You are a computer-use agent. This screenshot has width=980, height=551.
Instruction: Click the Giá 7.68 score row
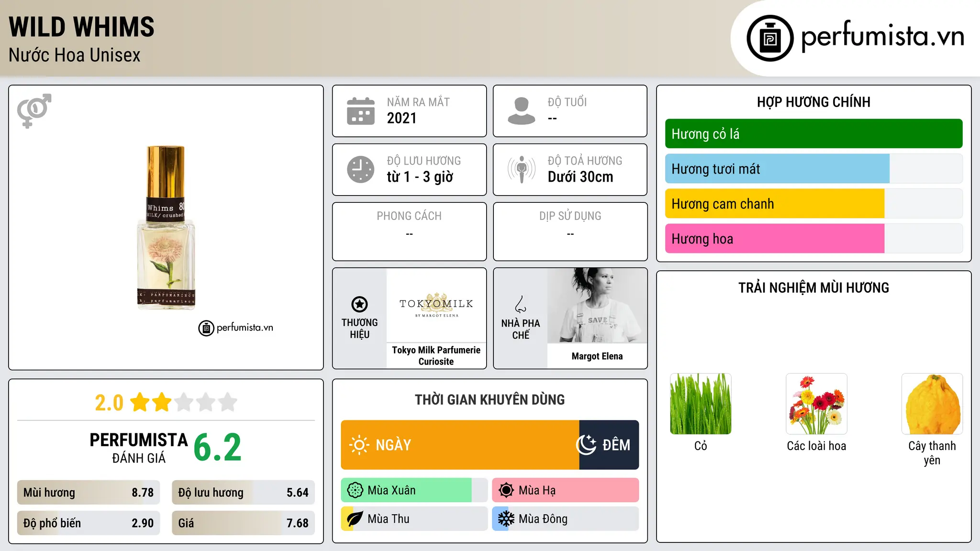coord(243,523)
